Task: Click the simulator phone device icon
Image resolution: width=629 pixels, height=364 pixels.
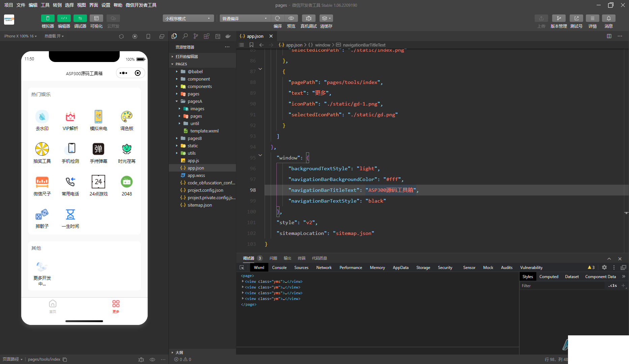Action: tap(148, 36)
